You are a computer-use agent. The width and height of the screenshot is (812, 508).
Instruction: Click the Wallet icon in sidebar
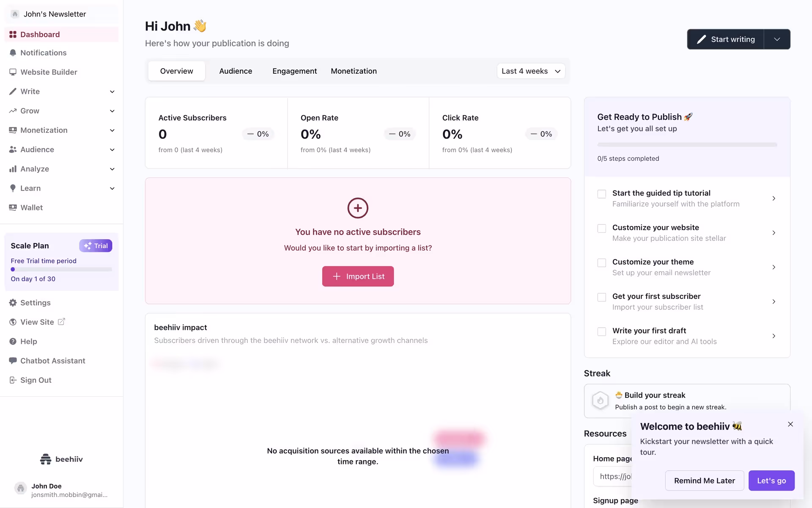[x=13, y=208]
